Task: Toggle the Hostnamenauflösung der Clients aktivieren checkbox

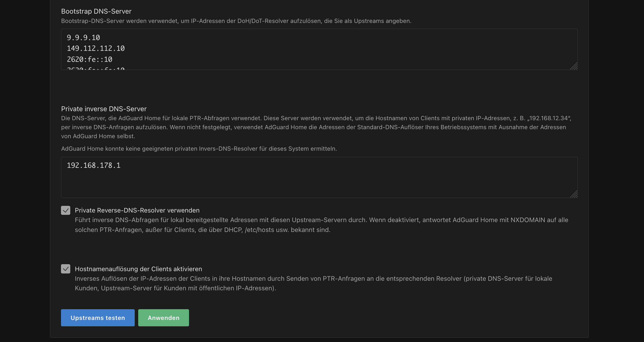Action: [x=66, y=269]
